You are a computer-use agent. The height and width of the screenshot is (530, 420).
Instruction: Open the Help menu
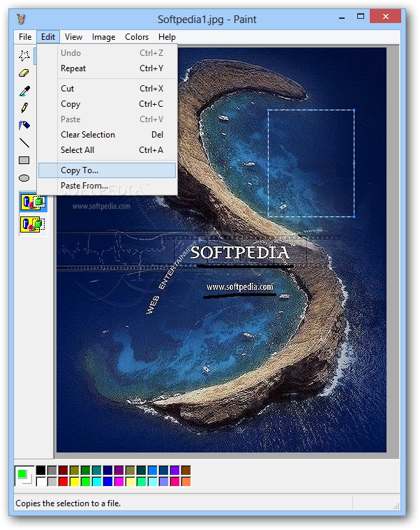point(167,36)
